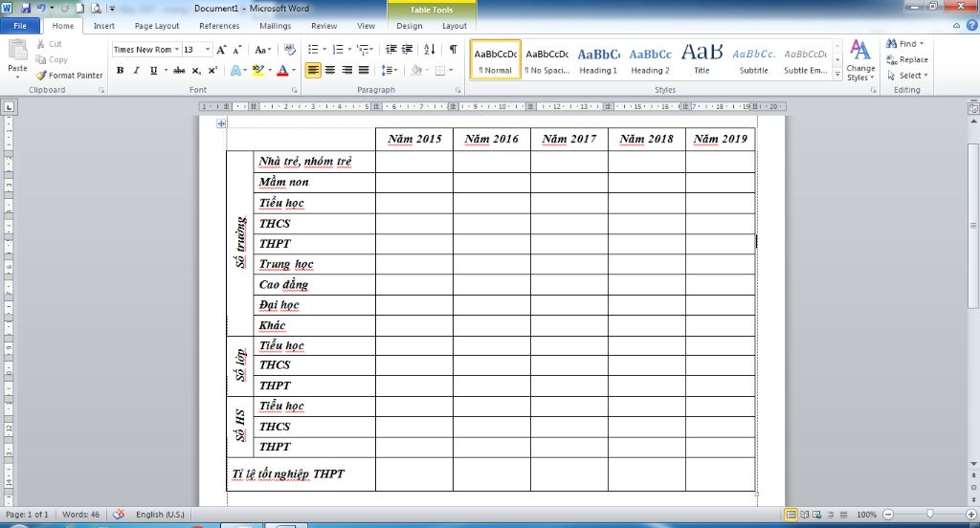Open the File tab
Viewport: 980px width, 528px height.
coord(20,26)
